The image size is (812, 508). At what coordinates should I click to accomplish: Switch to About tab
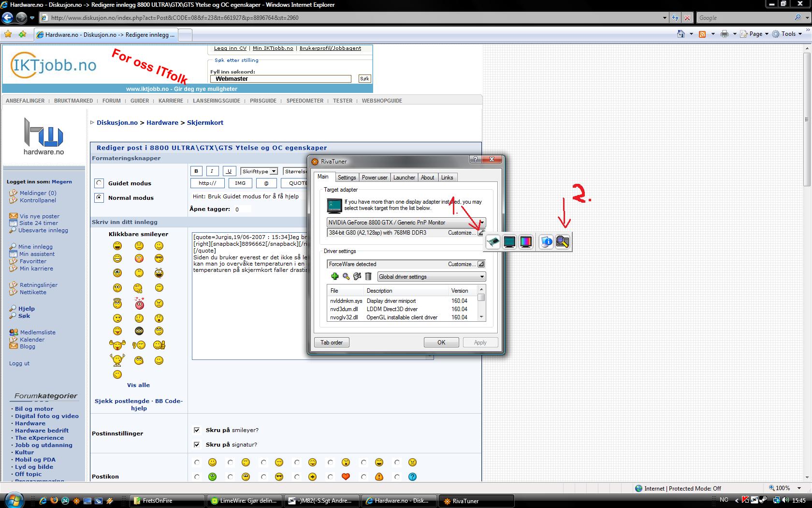tap(427, 178)
